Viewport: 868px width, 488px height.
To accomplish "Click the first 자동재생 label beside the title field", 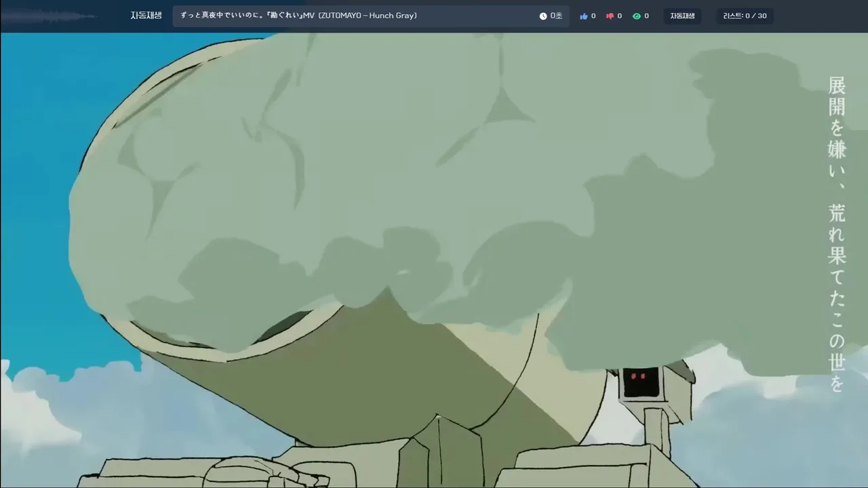I will click(x=146, y=16).
